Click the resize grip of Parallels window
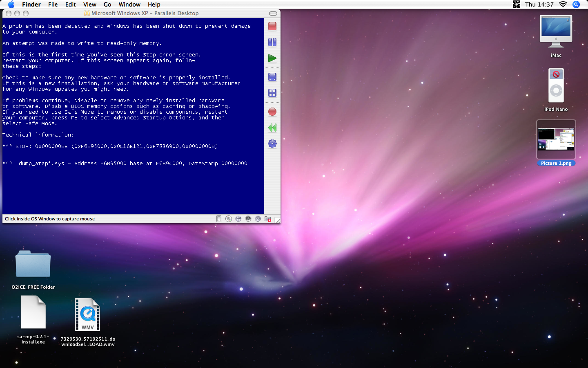The height and width of the screenshot is (368, 588). pyautogui.click(x=277, y=220)
